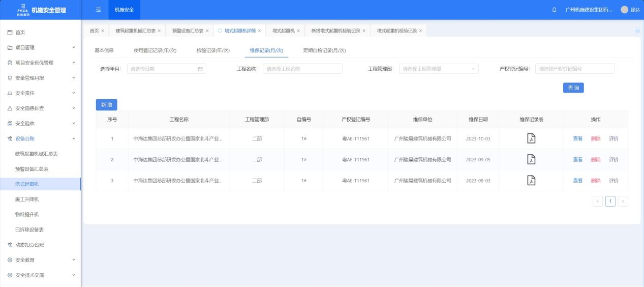Click the user avatar icon

pyautogui.click(x=624, y=10)
